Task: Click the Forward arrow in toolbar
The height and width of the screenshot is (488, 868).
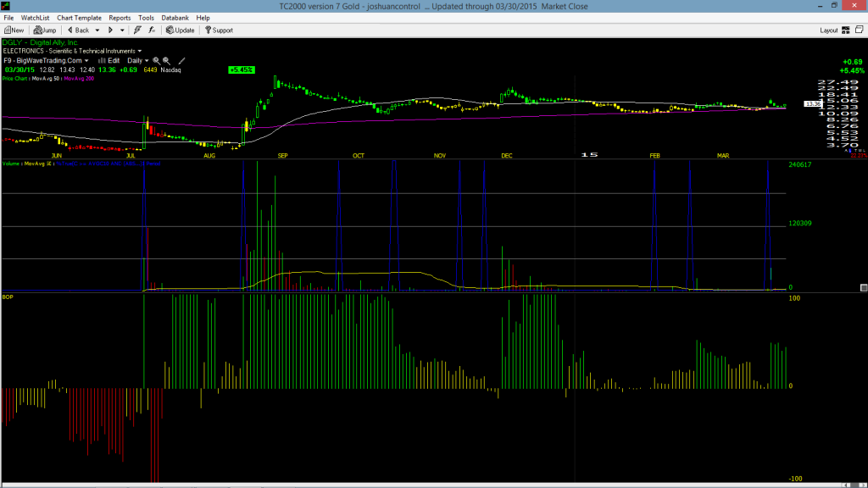Action: click(110, 30)
